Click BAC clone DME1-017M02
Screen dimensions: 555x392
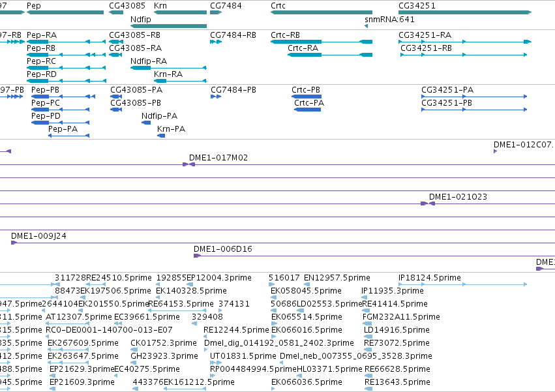[372, 164]
